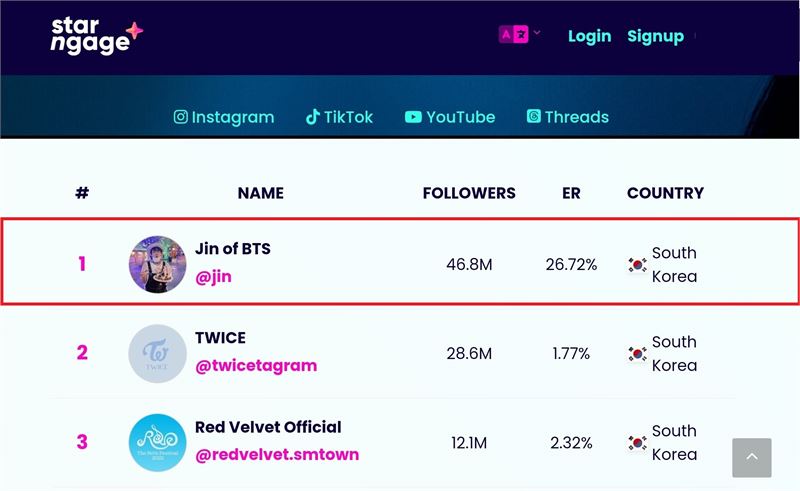Switch to the YouTube tab

[x=449, y=117]
